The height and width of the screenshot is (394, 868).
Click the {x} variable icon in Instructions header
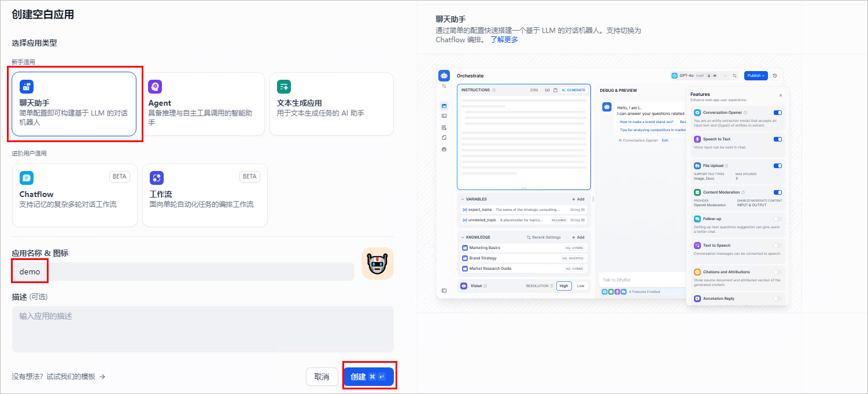pos(548,90)
